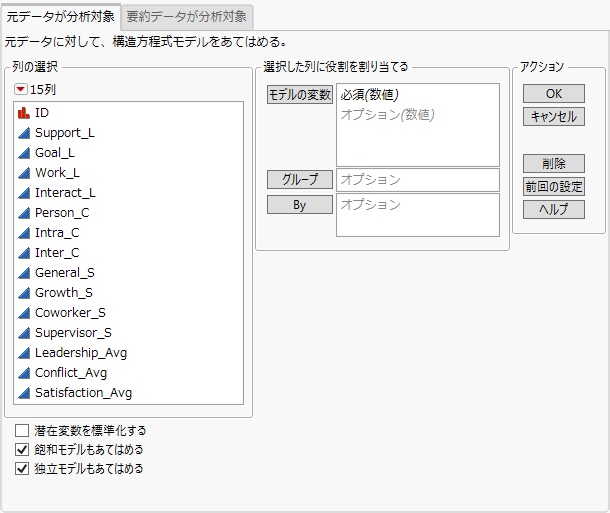Screen dimensions: 610x513
Task: Select General_S column name in list
Action: click(x=65, y=273)
